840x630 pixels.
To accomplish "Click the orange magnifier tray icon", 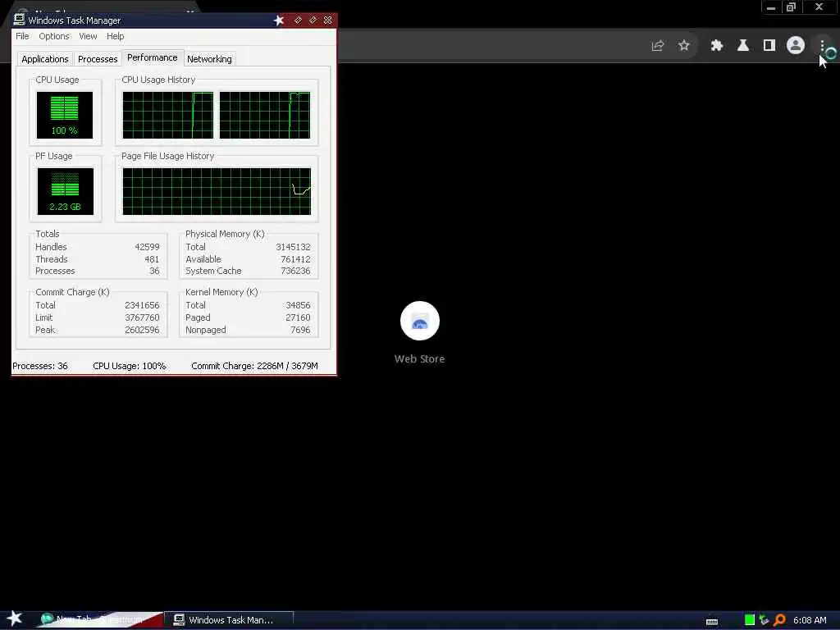I will 779,620.
